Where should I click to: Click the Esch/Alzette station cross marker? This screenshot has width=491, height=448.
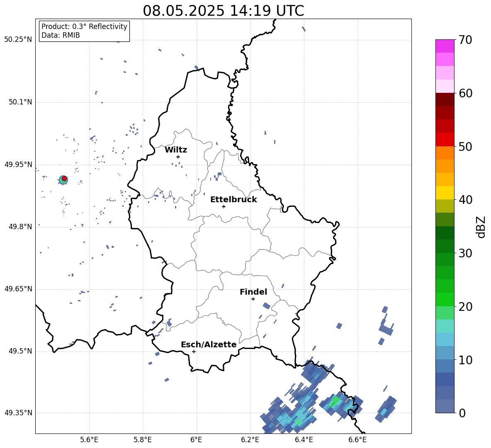[194, 351]
